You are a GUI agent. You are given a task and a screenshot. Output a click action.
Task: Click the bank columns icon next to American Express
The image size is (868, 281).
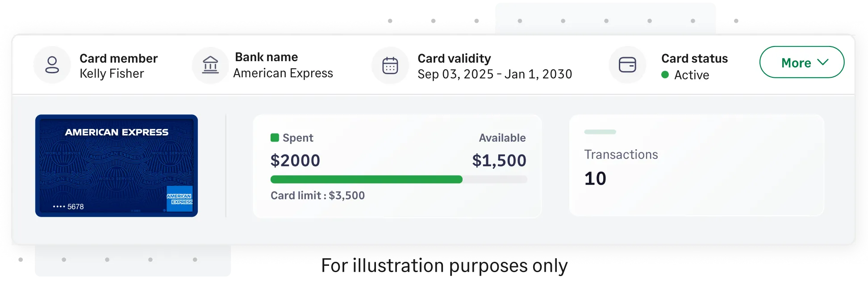pyautogui.click(x=210, y=65)
